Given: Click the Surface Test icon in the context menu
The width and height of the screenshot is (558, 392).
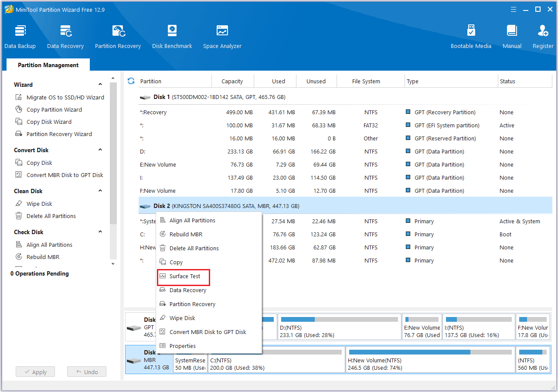Looking at the screenshot, I should pos(163,276).
